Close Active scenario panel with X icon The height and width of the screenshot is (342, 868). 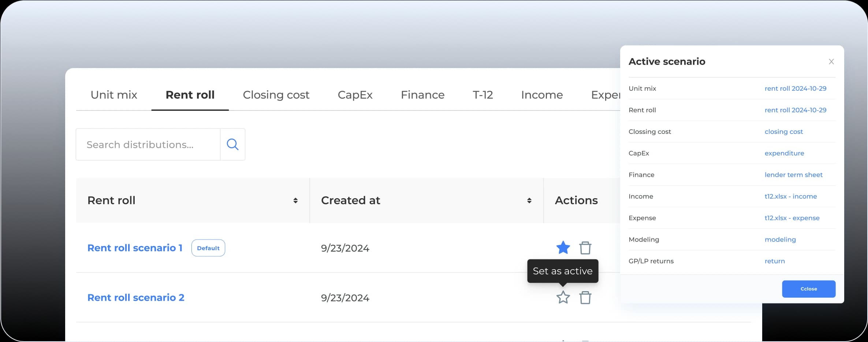click(x=831, y=61)
